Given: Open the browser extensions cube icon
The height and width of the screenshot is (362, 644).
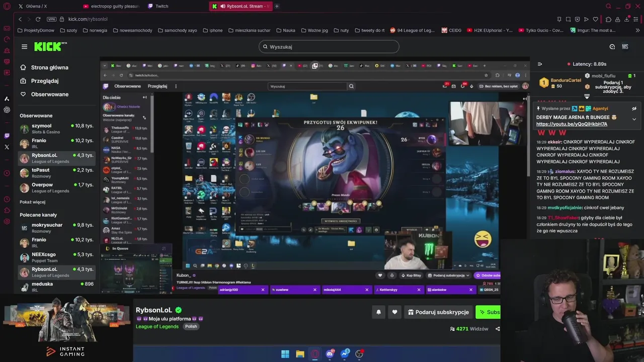Looking at the screenshot, I should click(x=608, y=19).
